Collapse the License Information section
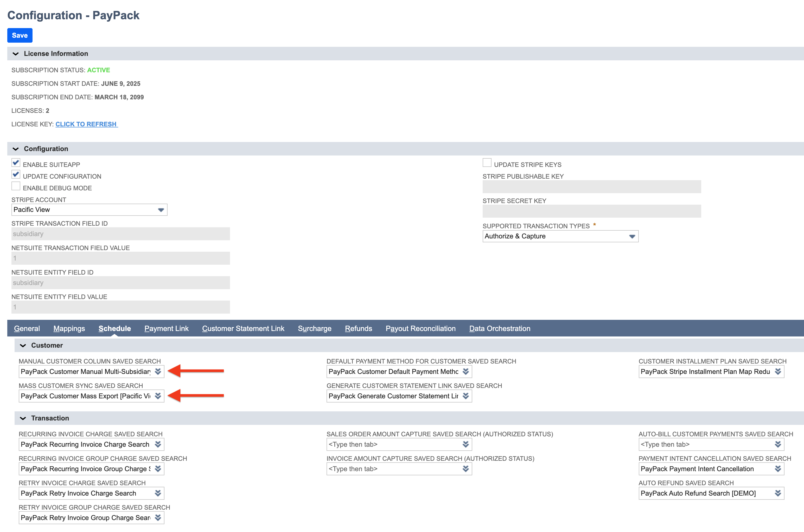804x532 pixels. tap(16, 54)
